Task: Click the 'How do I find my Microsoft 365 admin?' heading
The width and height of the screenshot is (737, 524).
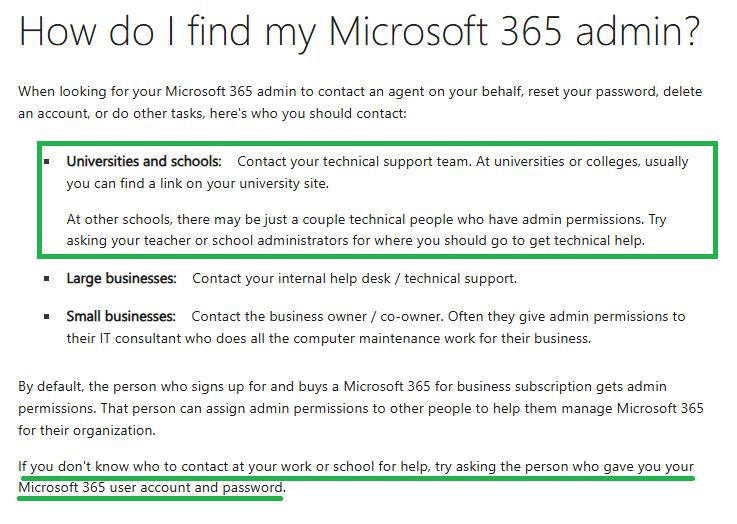Action: [x=360, y=32]
